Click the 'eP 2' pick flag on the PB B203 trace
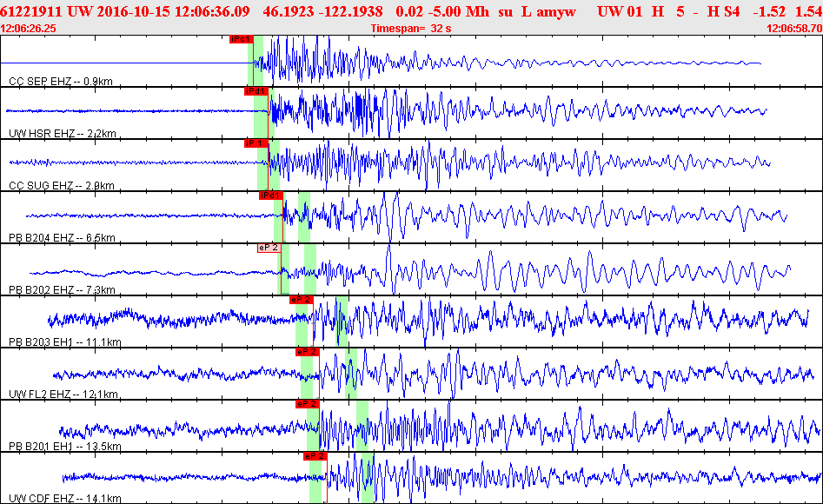Viewport: 823px width, 504px height. [x=302, y=299]
